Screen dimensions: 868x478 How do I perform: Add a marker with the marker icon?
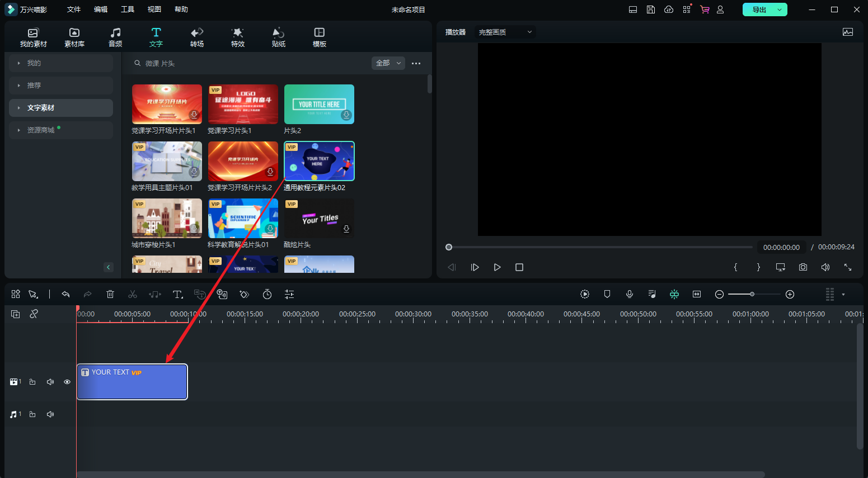(607, 294)
